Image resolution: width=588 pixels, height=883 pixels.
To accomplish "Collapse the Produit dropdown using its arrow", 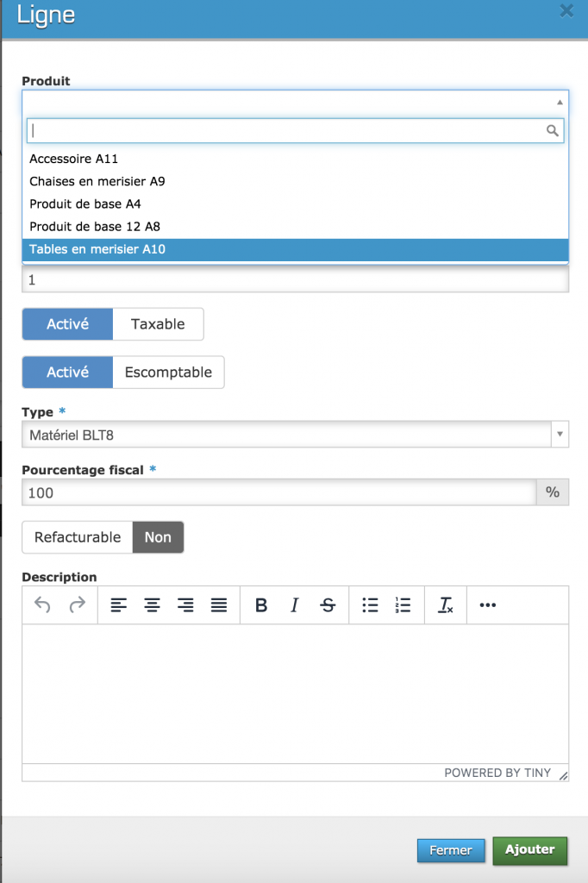I will (x=559, y=102).
